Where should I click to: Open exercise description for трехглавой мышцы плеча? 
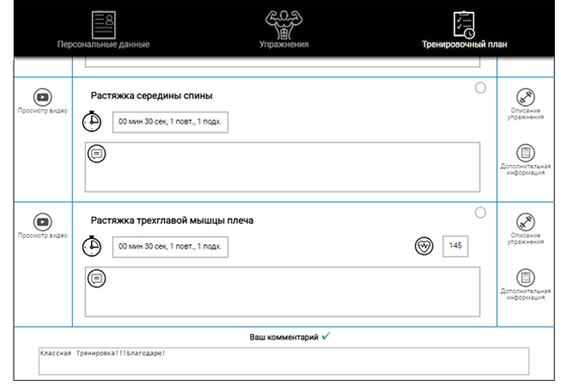point(525,229)
